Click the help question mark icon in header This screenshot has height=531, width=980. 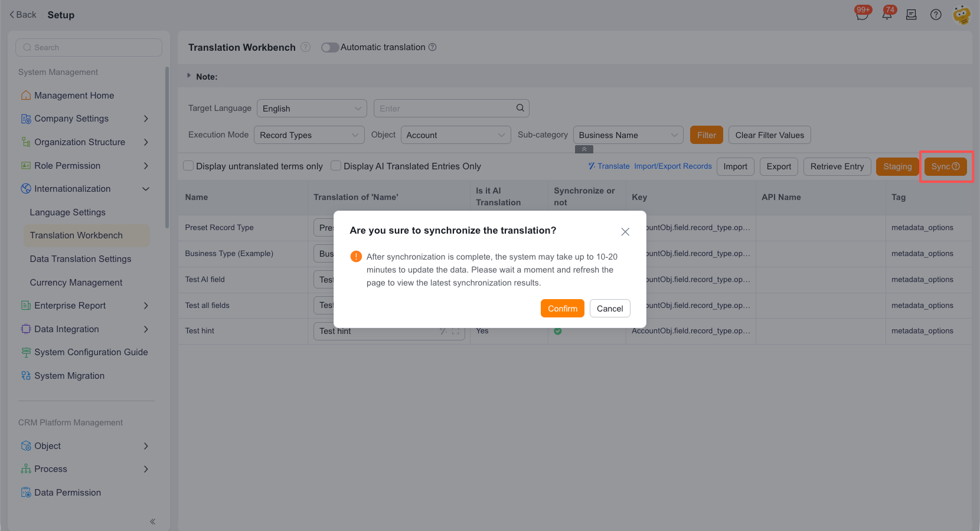click(936, 15)
